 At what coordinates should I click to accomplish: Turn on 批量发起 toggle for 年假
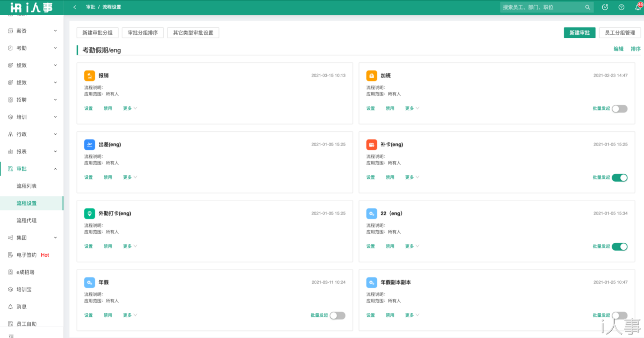coord(337,315)
